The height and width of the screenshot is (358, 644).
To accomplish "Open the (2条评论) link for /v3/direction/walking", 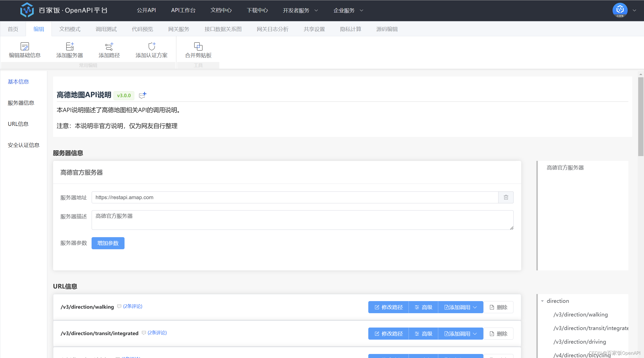I will click(x=133, y=306).
